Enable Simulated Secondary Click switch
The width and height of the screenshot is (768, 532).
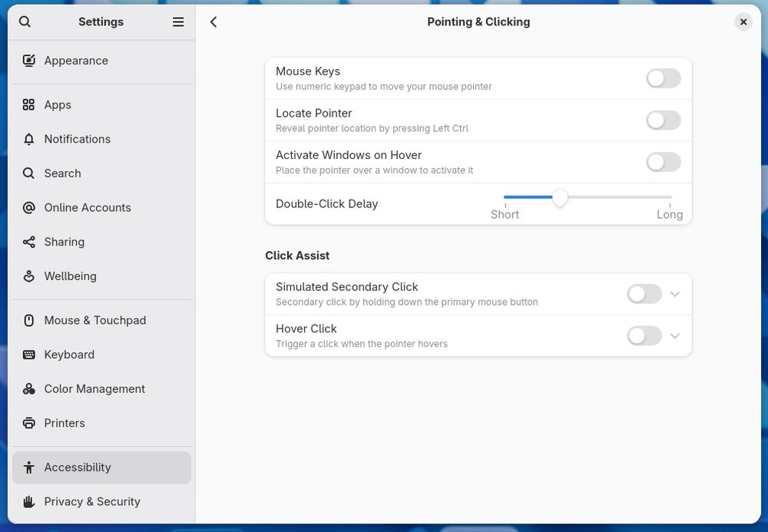[644, 294]
